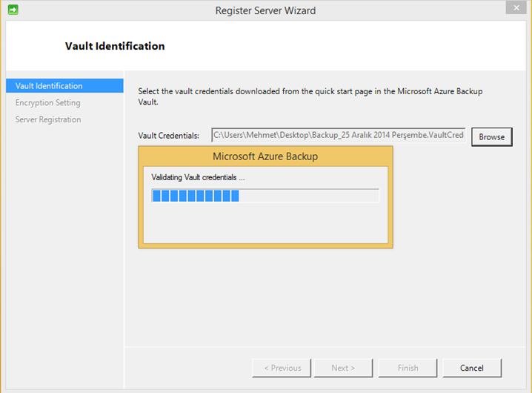Click the vault credentials instruction text
This screenshot has height=393, width=532.
310,96
